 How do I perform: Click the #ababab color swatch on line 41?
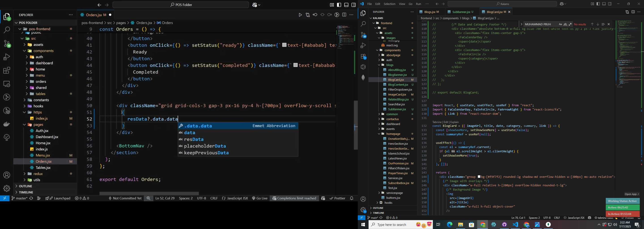(284, 45)
